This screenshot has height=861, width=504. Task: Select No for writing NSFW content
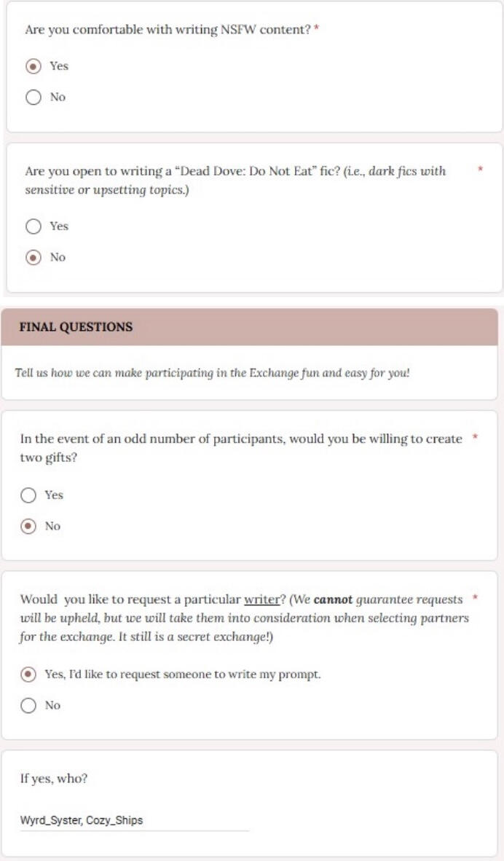pyautogui.click(x=34, y=98)
